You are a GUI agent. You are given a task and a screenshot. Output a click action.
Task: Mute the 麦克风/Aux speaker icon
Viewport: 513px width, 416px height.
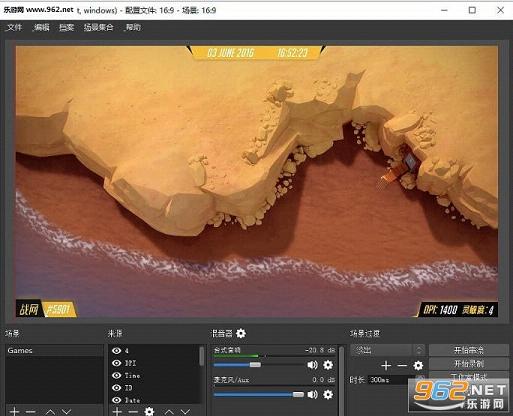point(312,395)
